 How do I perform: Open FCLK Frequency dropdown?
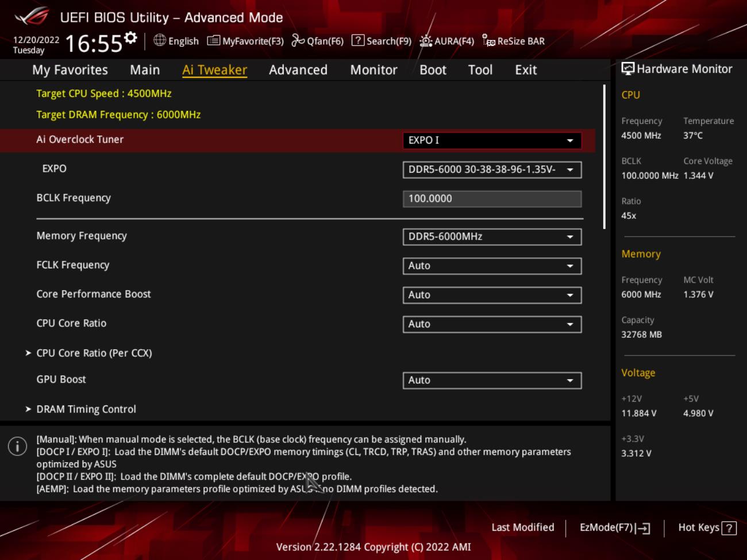(492, 266)
